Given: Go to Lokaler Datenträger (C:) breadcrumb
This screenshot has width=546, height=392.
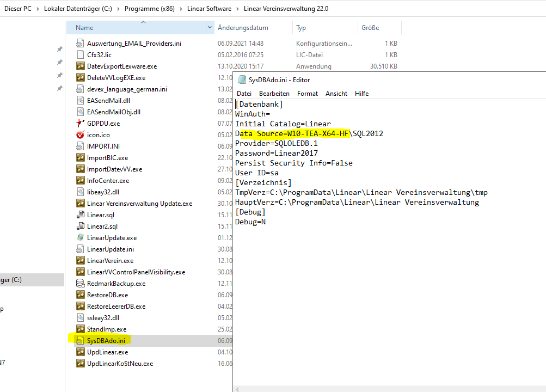Looking at the screenshot, I should click(x=78, y=9).
